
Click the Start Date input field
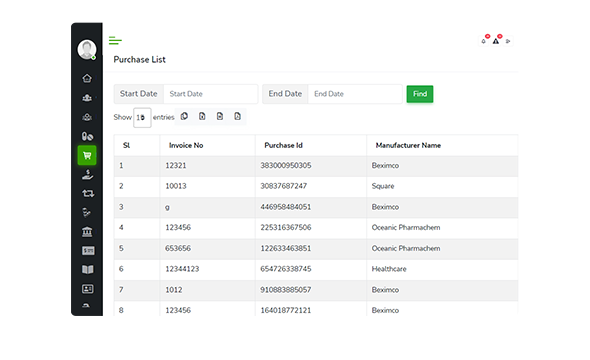[x=211, y=94]
